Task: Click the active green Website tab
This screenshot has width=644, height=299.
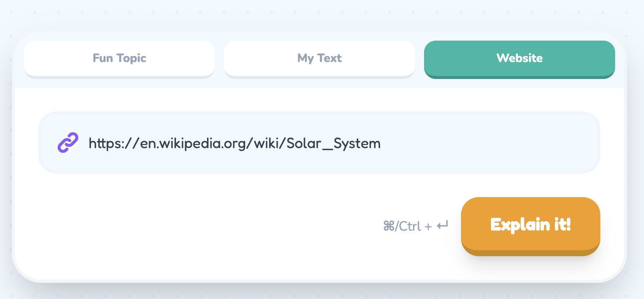Action: tap(519, 58)
